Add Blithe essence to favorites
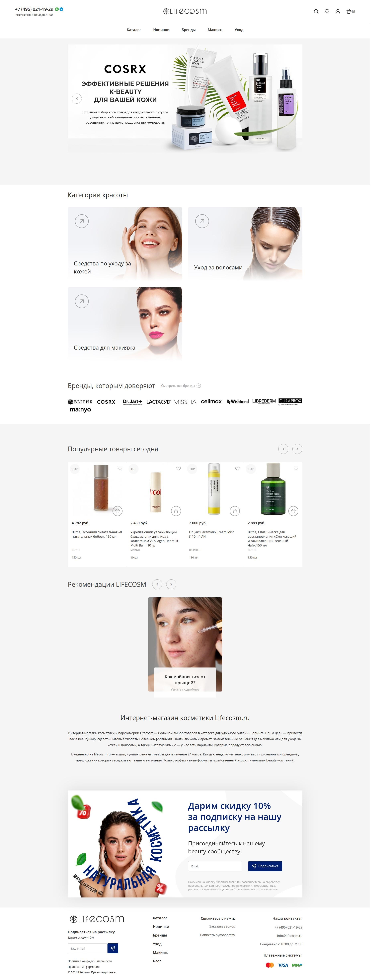Viewport: 385px width, 980px height. coord(120,468)
